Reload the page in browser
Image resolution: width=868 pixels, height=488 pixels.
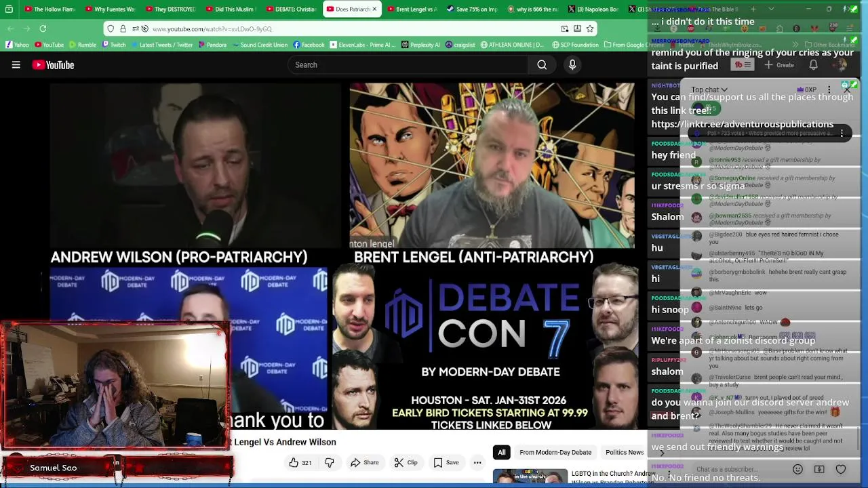pyautogui.click(x=43, y=28)
